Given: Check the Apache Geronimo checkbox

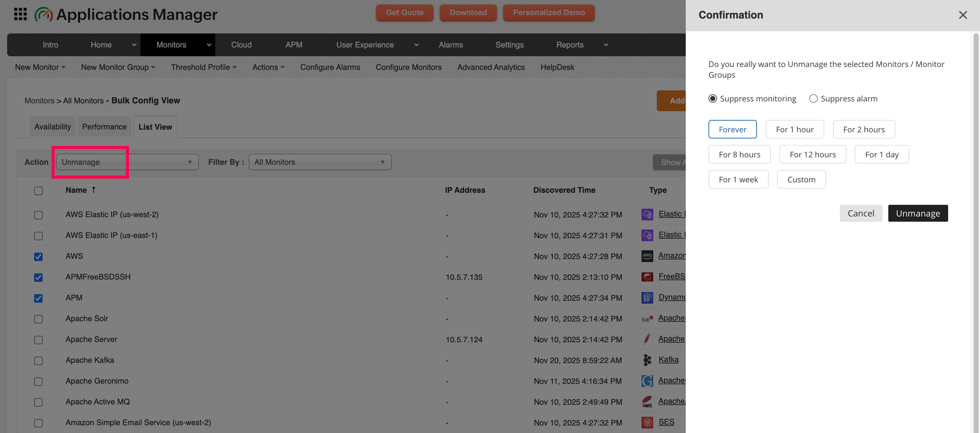Looking at the screenshot, I should click(38, 381).
